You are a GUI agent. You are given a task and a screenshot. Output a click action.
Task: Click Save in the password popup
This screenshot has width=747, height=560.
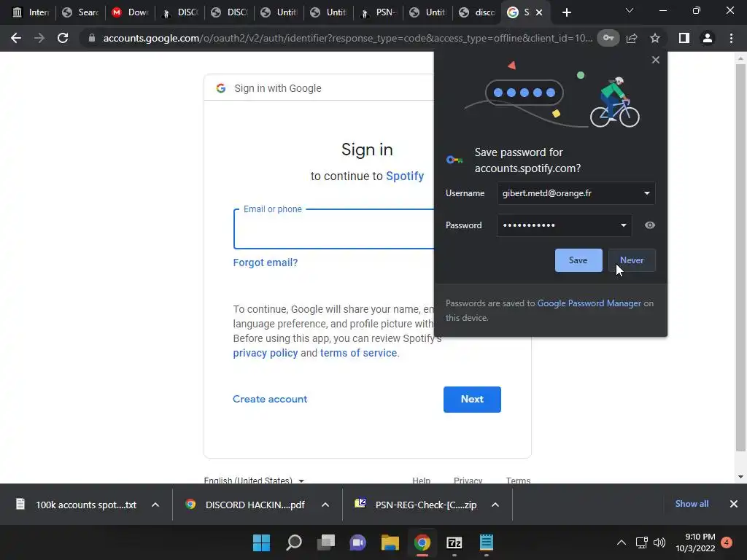pyautogui.click(x=578, y=260)
